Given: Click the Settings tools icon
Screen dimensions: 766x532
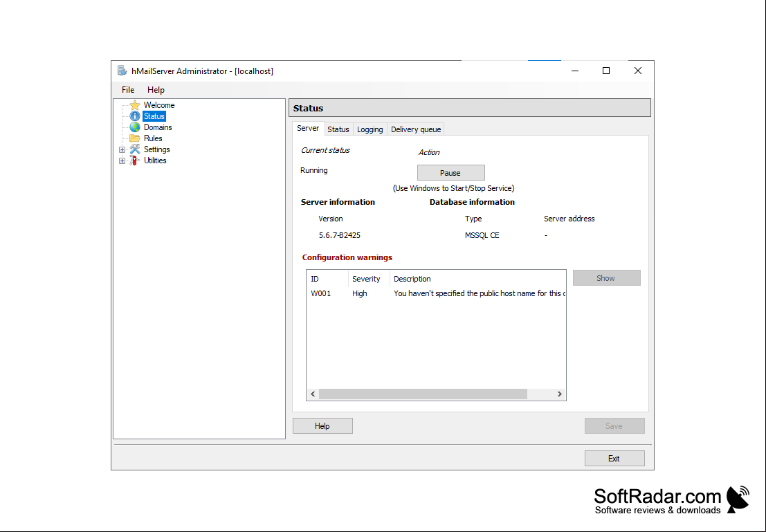Looking at the screenshot, I should coord(135,149).
